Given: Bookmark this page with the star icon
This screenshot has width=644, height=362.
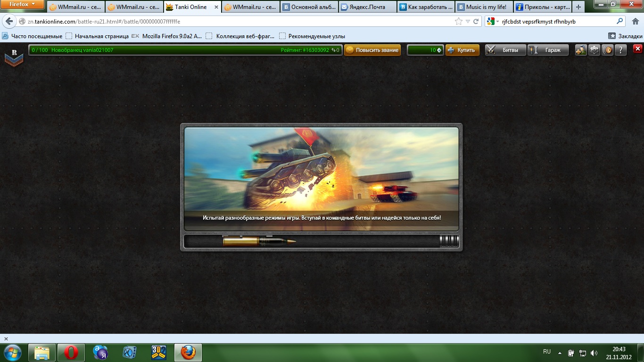Looking at the screenshot, I should coord(458,22).
